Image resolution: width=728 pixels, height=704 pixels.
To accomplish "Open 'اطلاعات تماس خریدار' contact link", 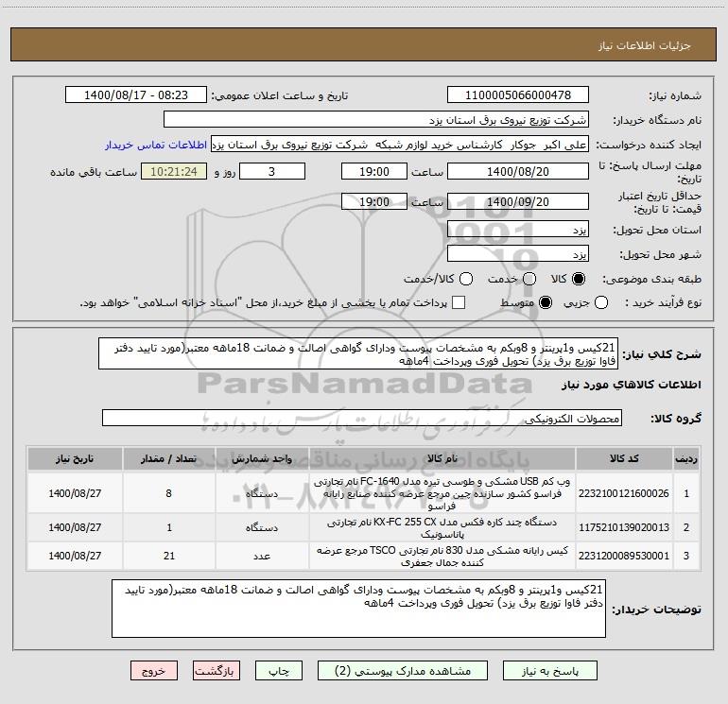I will click(x=156, y=145).
